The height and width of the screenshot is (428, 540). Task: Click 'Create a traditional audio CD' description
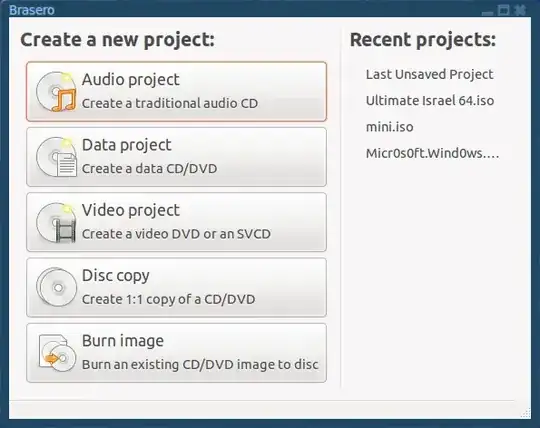(170, 103)
